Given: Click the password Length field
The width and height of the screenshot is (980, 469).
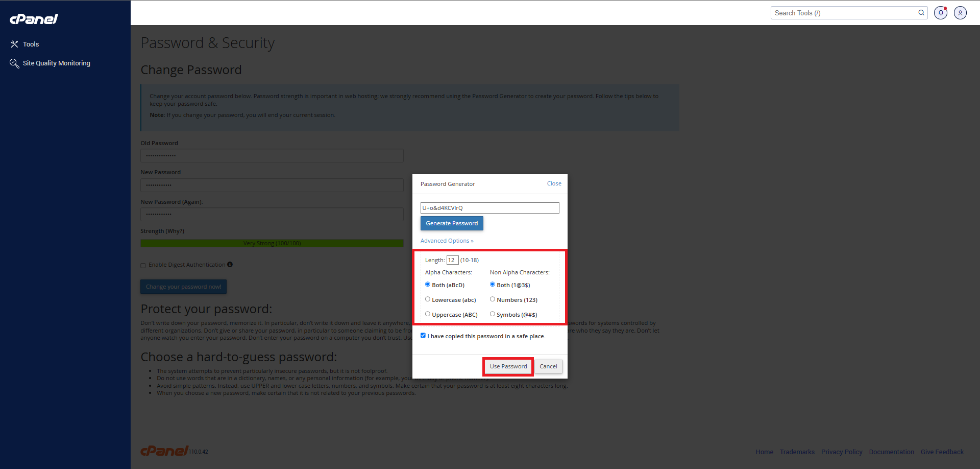Looking at the screenshot, I should point(452,260).
